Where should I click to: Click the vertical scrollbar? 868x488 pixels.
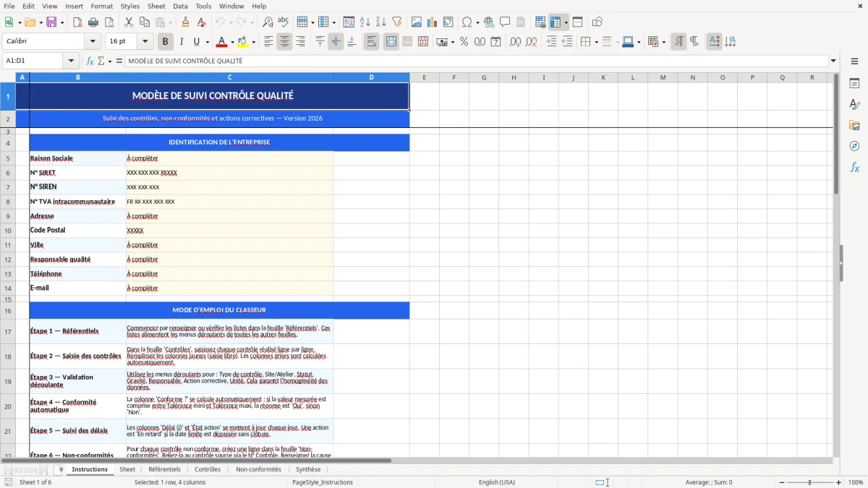[837, 265]
